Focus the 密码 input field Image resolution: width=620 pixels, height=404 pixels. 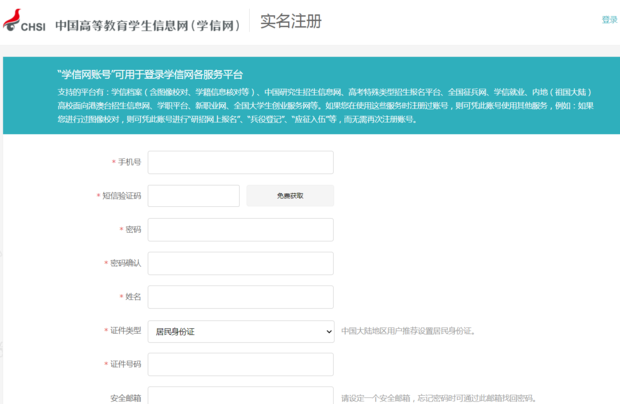pyautogui.click(x=240, y=230)
